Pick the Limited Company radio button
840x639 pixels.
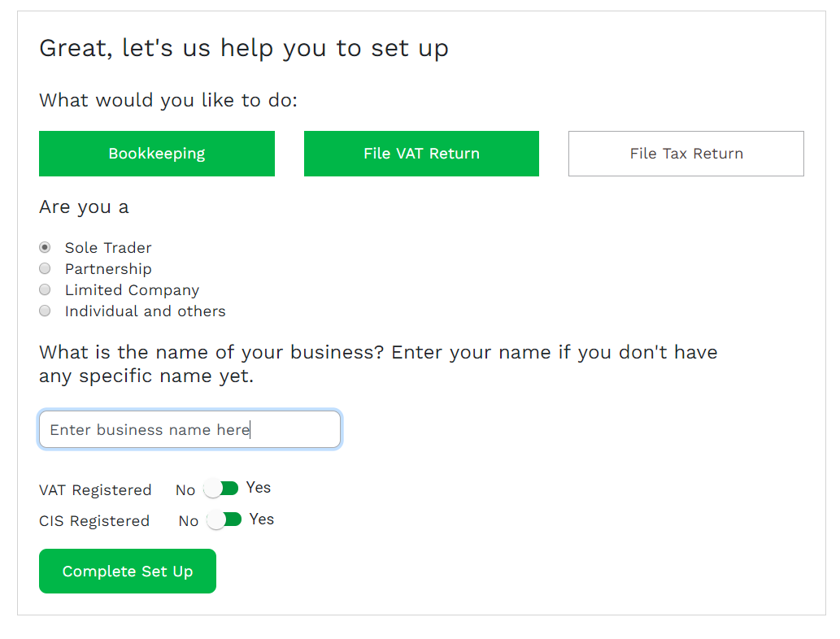46,289
